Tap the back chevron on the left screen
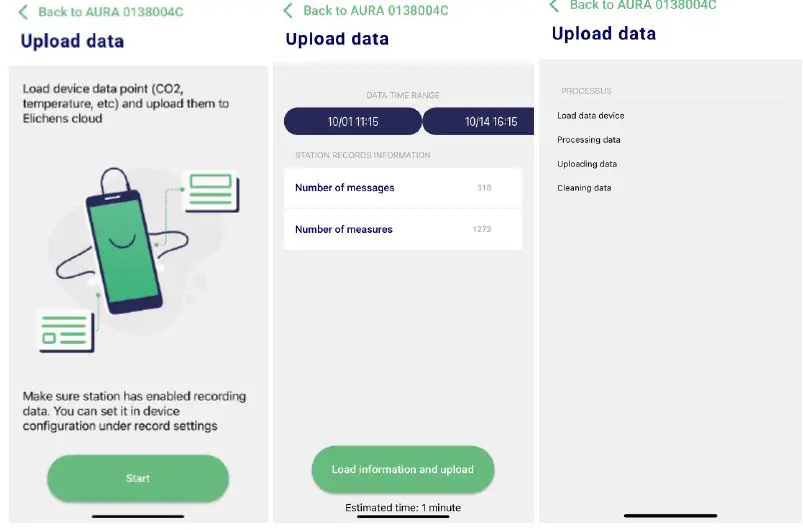This screenshot has width=803, height=530. pyautogui.click(x=23, y=12)
